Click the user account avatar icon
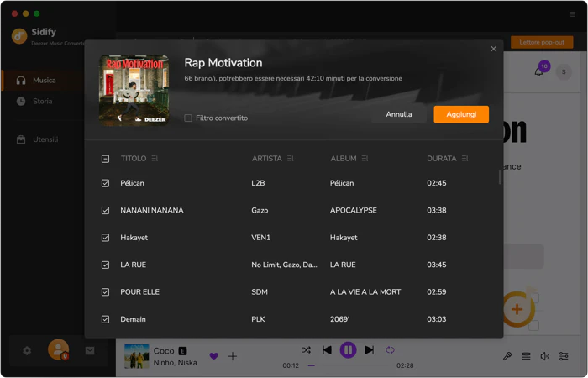 click(59, 350)
